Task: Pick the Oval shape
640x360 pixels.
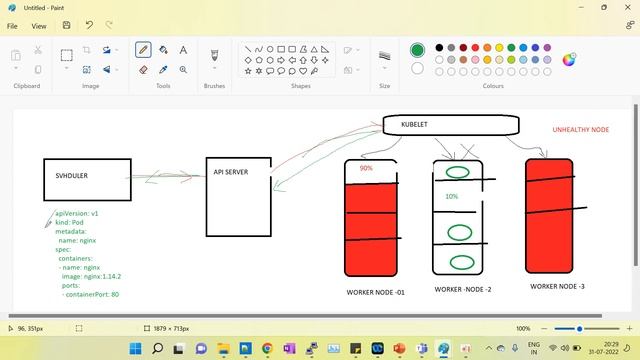Action: coord(270,49)
